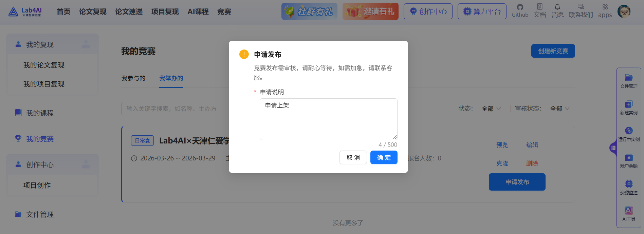The image size is (644, 234).
Task: Click the Lab4AI logo
Action: coord(25,12)
